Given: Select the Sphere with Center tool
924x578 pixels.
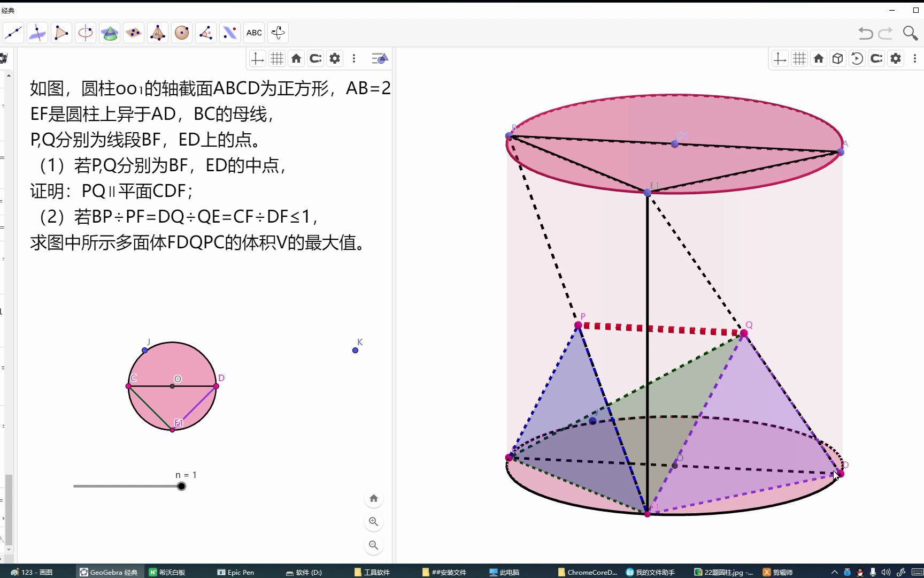Looking at the screenshot, I should [182, 33].
